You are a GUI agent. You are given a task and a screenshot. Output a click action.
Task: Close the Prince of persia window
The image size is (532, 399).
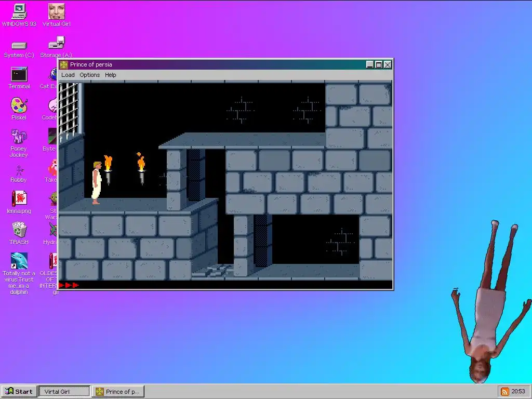[x=388, y=64]
